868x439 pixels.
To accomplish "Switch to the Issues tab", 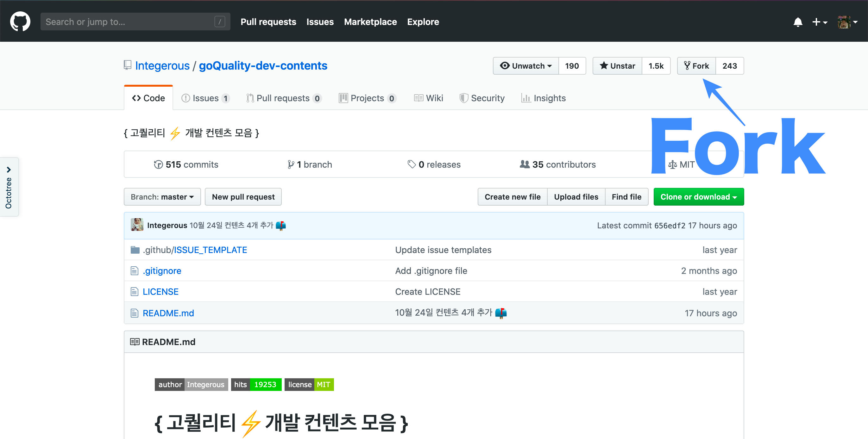I will click(x=205, y=98).
